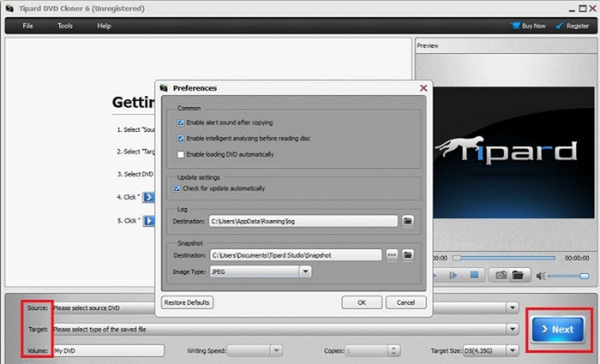
Task: Open snapshot folder in preview controls
Action: pyautogui.click(x=518, y=275)
